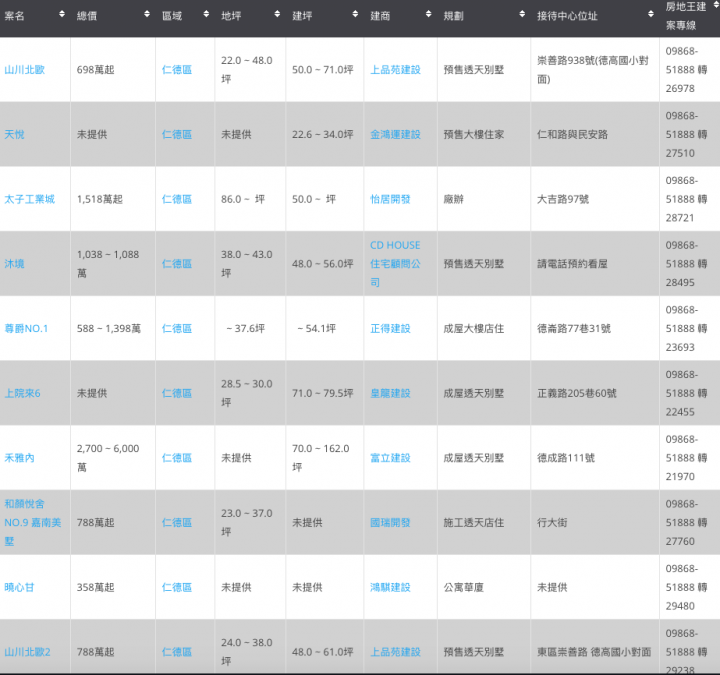
Task: Select 廠辦 planning cell
Action: pos(454,199)
